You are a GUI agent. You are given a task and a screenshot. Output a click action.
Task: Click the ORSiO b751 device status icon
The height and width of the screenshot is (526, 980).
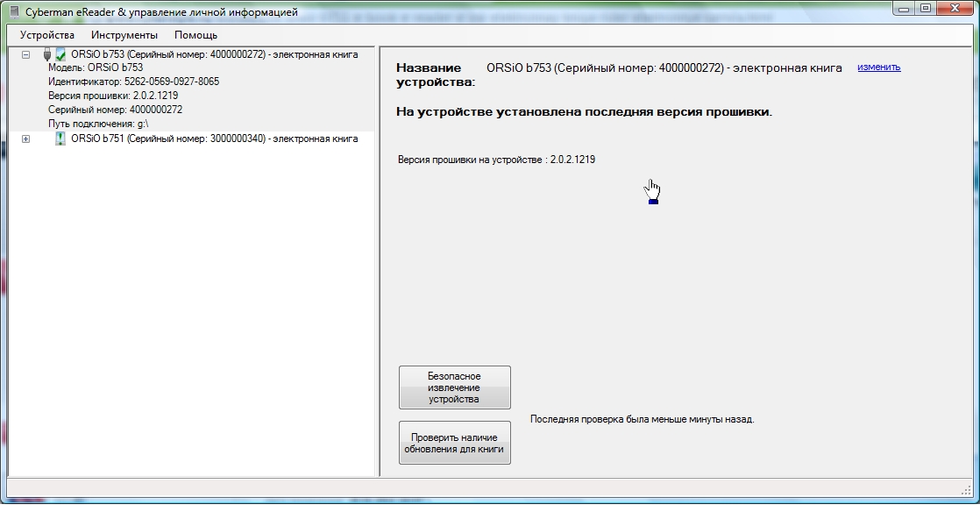coord(60,139)
